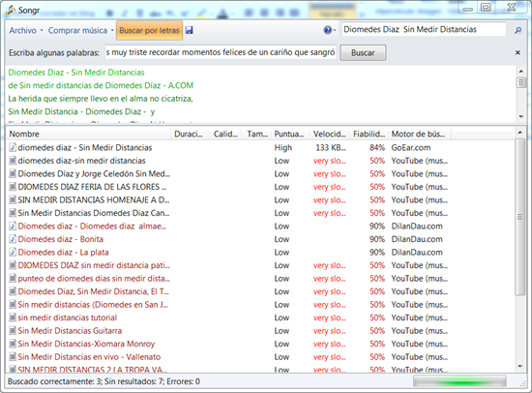
Task: Click audio icon of GoEar 'diomedes diaz - Sin Medir Distancias'
Action: pos(13,147)
